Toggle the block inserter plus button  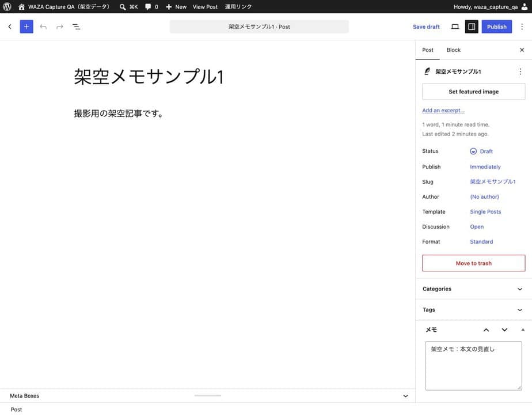26,27
